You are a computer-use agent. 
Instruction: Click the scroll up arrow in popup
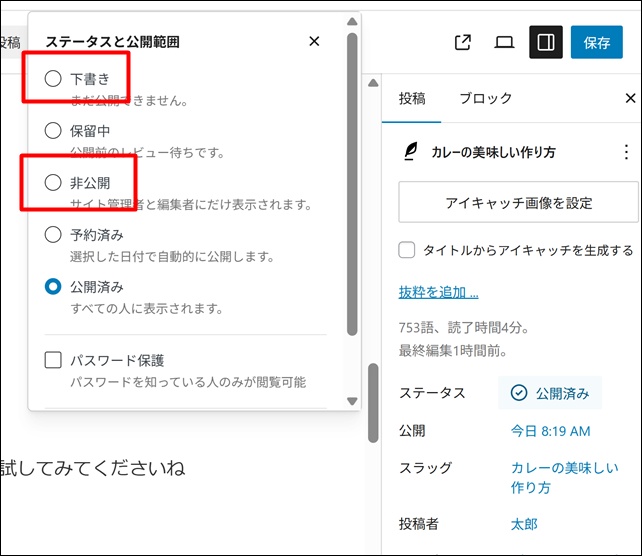[x=351, y=22]
